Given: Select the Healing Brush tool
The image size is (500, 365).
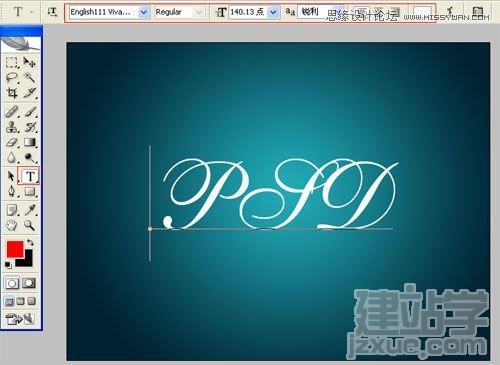Looking at the screenshot, I should click(x=12, y=112).
